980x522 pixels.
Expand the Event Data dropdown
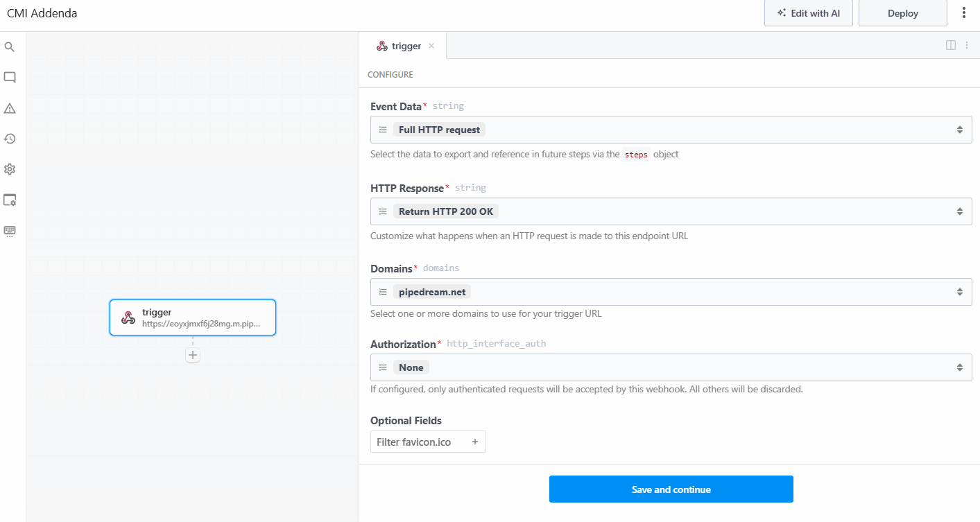[x=959, y=130]
